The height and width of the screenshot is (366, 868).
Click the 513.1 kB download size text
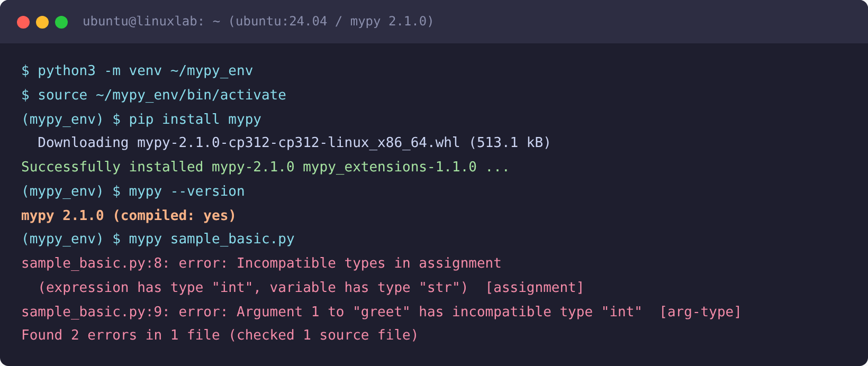point(510,143)
